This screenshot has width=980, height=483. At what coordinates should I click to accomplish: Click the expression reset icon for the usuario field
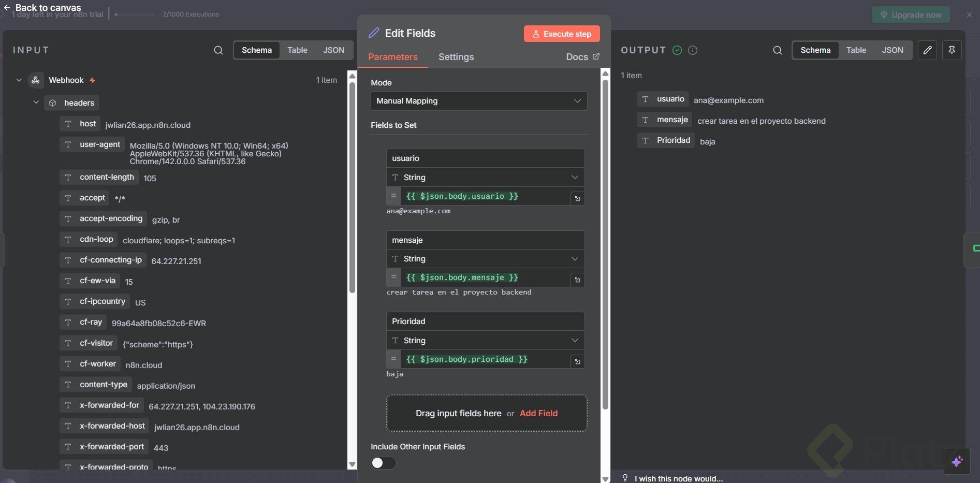(578, 198)
